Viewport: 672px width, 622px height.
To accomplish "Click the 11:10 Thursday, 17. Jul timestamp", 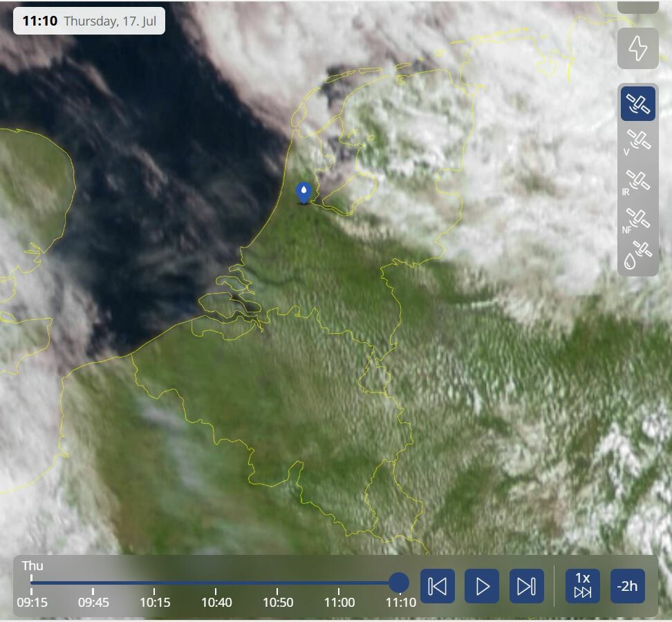I will click(x=89, y=21).
